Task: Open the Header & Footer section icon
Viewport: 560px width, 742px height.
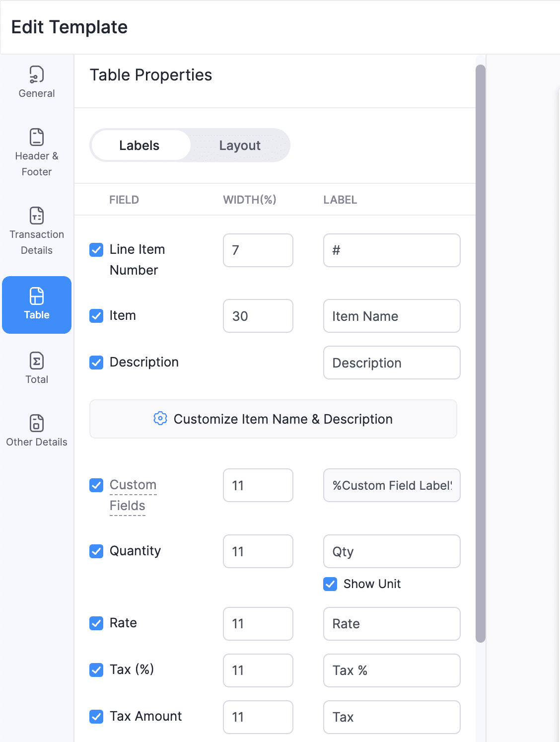Action: pos(37,138)
